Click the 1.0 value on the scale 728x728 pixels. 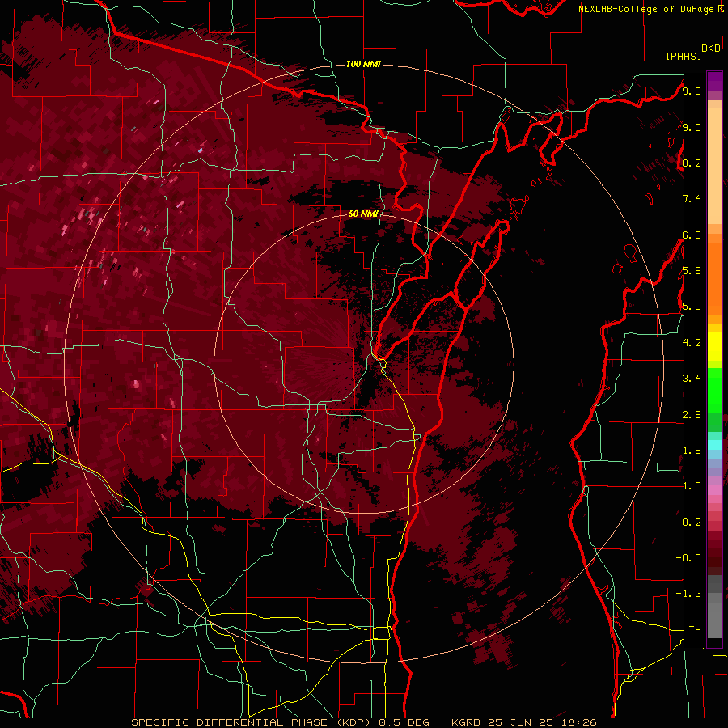click(x=692, y=486)
